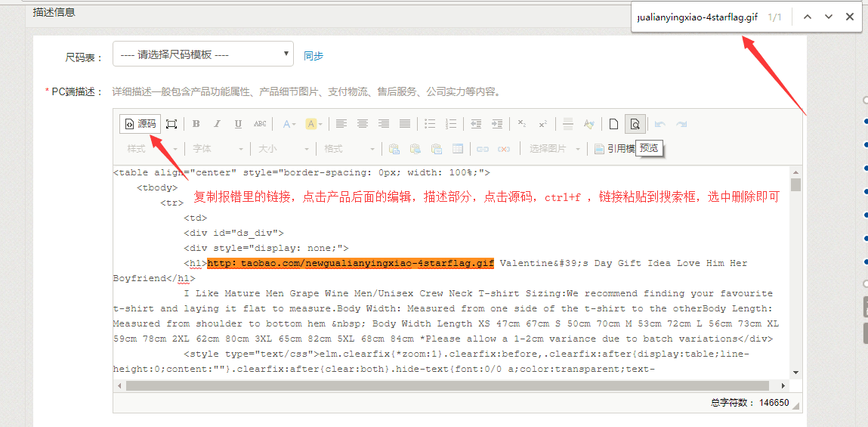The width and height of the screenshot is (868, 427).
Task: Apply superscript formatting
Action: (x=542, y=124)
